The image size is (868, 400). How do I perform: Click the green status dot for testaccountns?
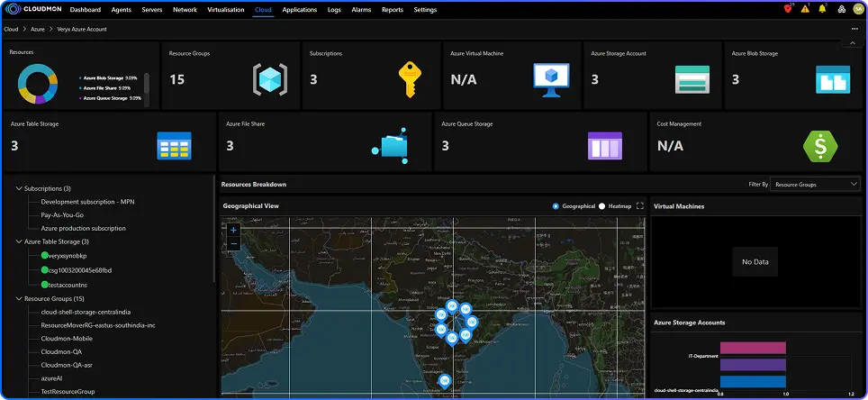pos(45,284)
